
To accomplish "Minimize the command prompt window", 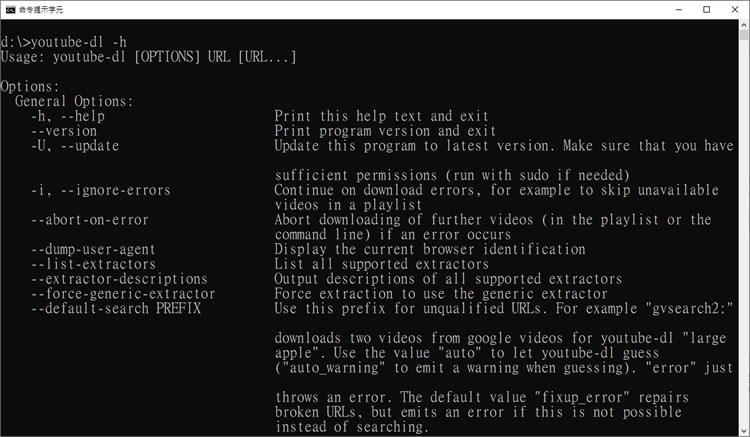I will [679, 10].
